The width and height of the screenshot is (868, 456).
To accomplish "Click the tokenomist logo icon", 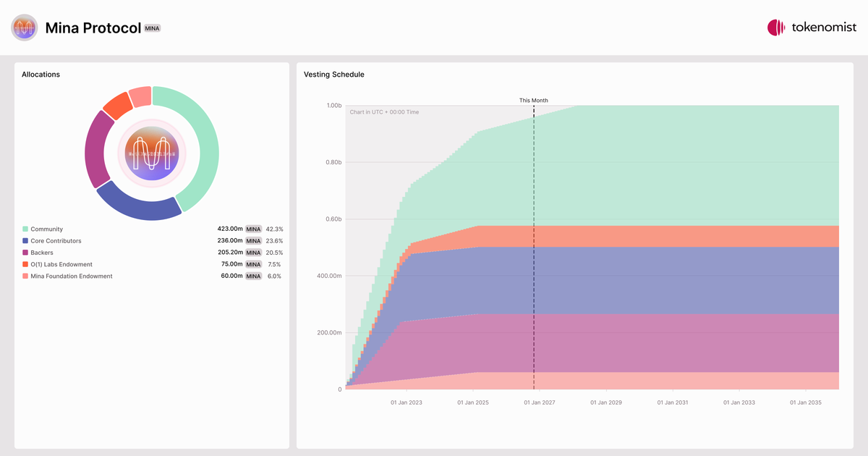I will (x=776, y=28).
